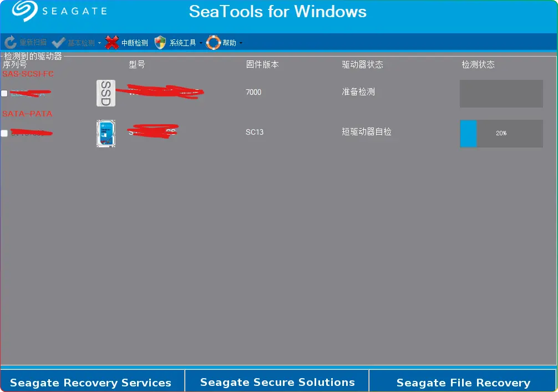Click the SeaTools for Windows title
The width and height of the screenshot is (558, 392).
pos(277,12)
